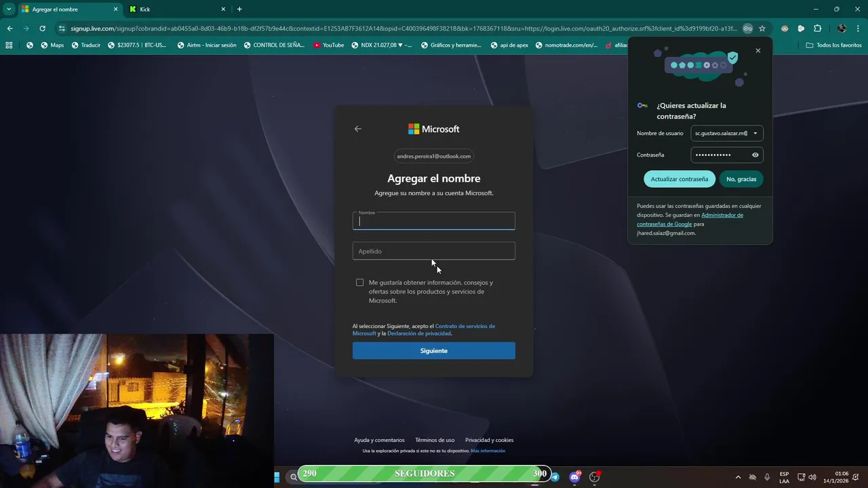Open the OBS icon in the taskbar
Image resolution: width=868 pixels, height=488 pixels.
pyautogui.click(x=595, y=477)
